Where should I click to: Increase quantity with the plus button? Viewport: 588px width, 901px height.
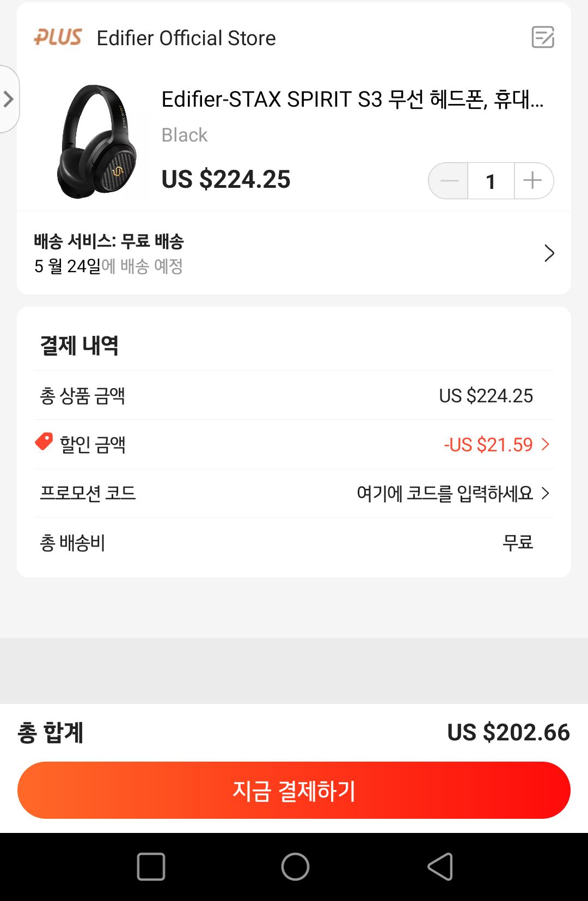pos(533,181)
